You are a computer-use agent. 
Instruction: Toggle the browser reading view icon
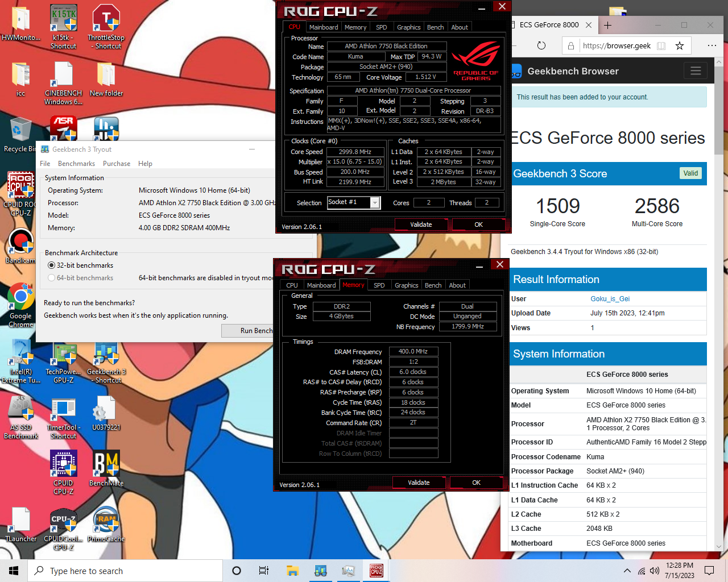click(x=661, y=45)
